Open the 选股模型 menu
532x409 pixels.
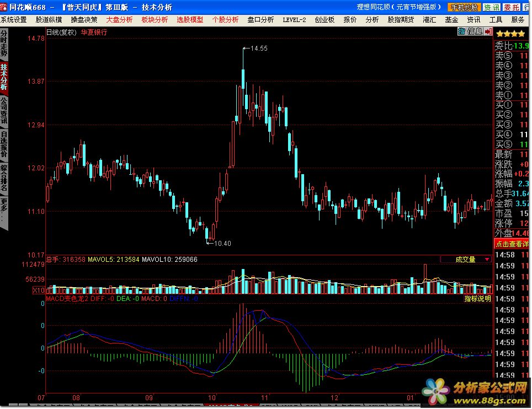click(190, 20)
